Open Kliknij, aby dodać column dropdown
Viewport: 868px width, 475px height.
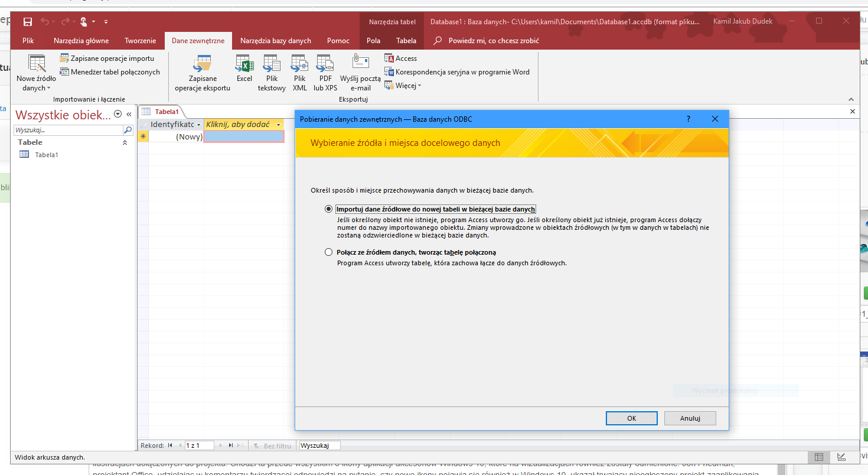click(278, 125)
